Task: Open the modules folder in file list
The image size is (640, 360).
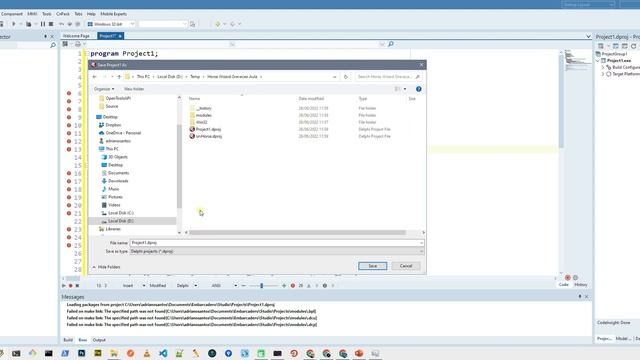Action: pos(204,116)
